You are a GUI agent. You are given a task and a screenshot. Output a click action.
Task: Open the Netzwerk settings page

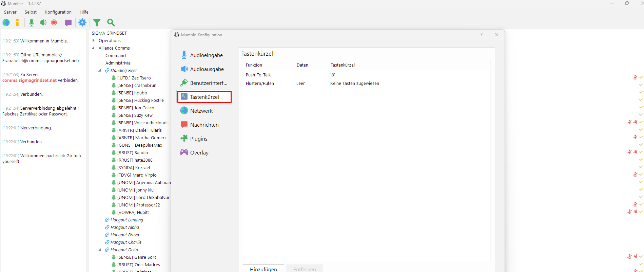(204, 111)
